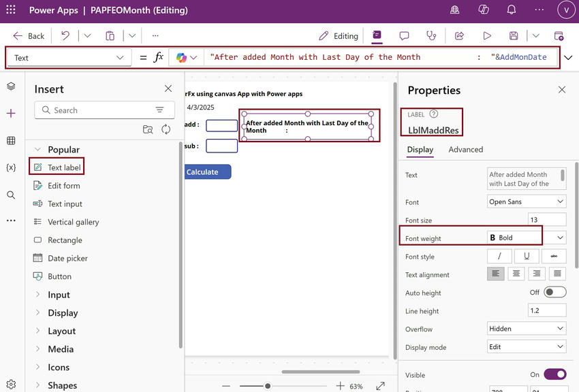Image resolution: width=579 pixels, height=392 pixels.
Task: Open the comments speech bubble icon
Action: click(x=404, y=36)
